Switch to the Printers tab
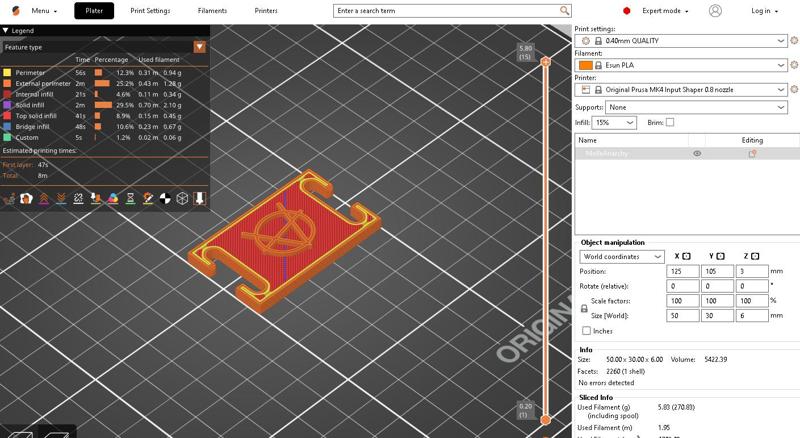This screenshot has height=438, width=800. (266, 11)
